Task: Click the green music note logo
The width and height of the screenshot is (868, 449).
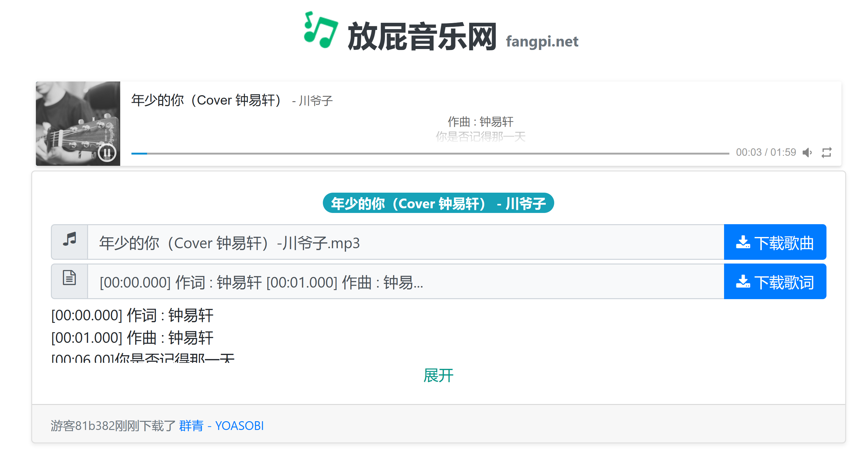Action: (x=320, y=30)
